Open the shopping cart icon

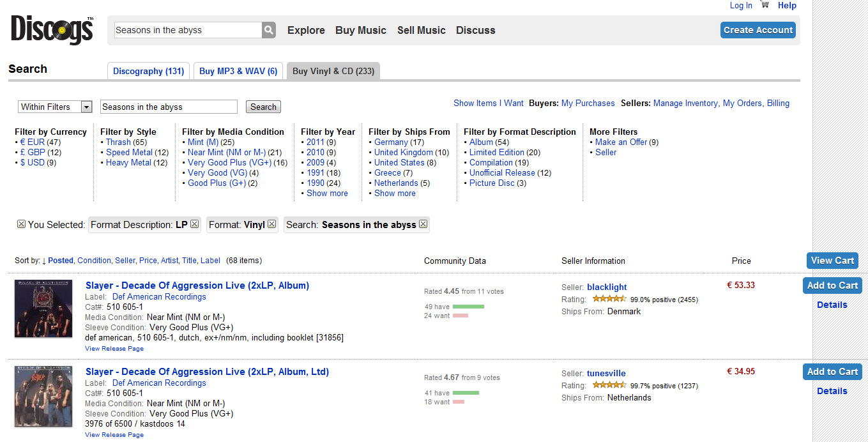765,5
